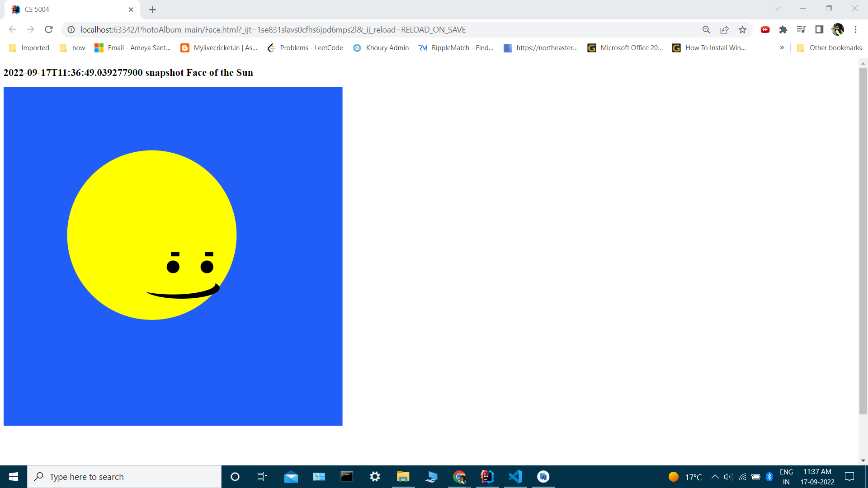868x488 pixels.
Task: Click the share icon in address bar
Action: point(724,29)
